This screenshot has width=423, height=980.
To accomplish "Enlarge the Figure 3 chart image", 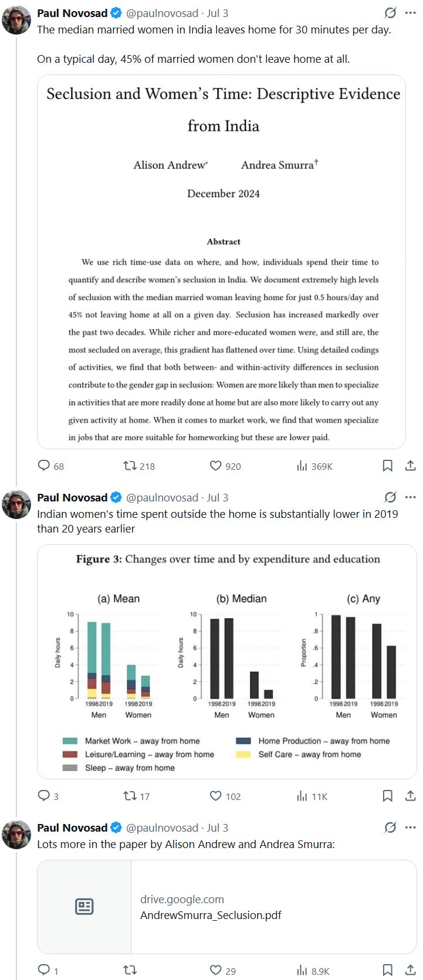I will tap(227, 662).
